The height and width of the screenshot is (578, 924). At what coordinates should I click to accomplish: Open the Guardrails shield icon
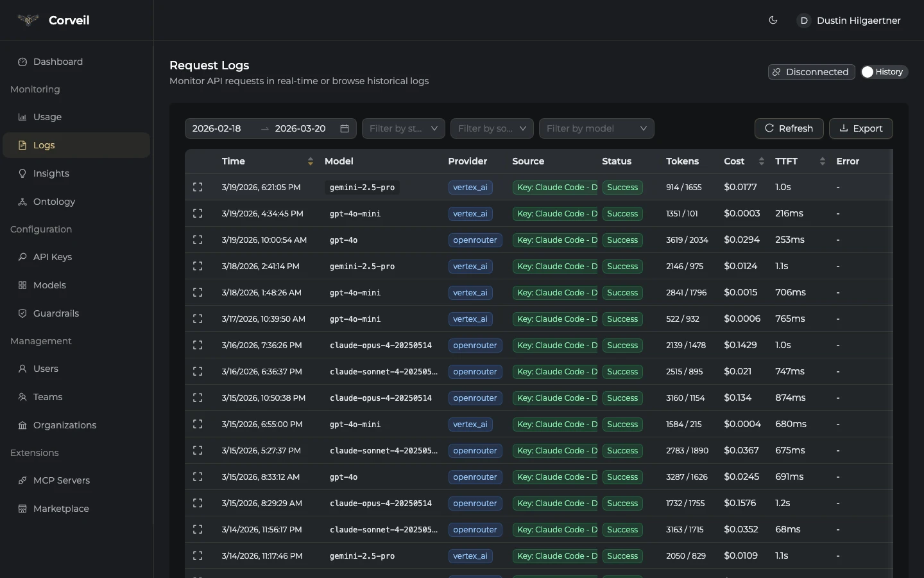point(21,313)
